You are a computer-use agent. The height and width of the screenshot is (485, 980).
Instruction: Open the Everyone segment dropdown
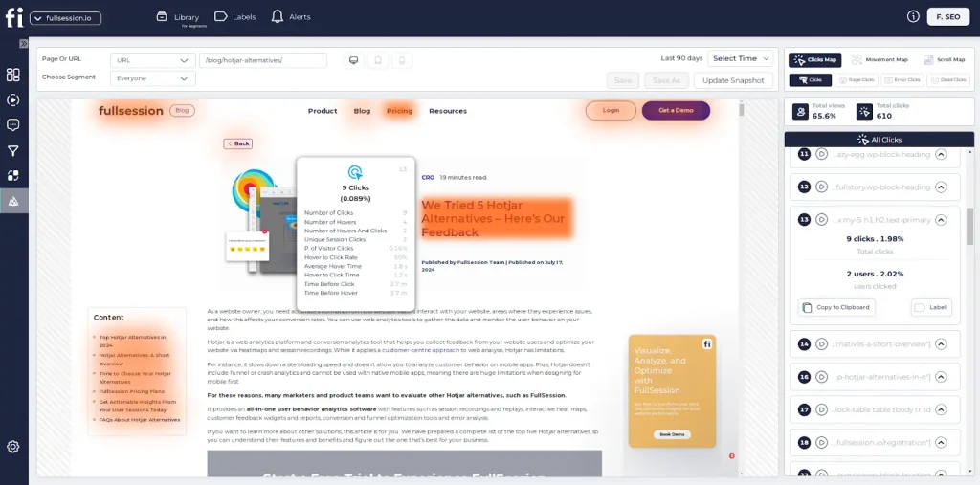[152, 78]
